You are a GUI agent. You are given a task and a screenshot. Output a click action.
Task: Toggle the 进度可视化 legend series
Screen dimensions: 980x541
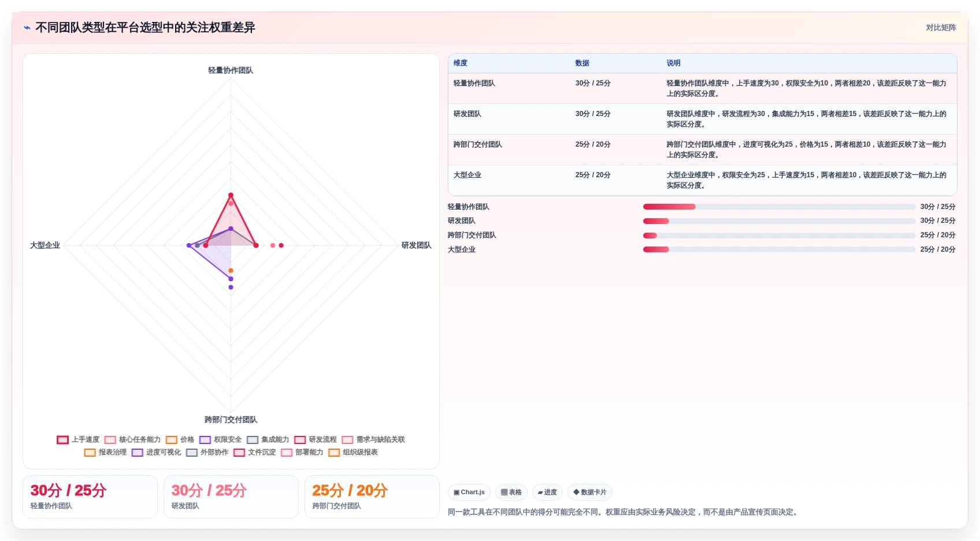coord(156,452)
